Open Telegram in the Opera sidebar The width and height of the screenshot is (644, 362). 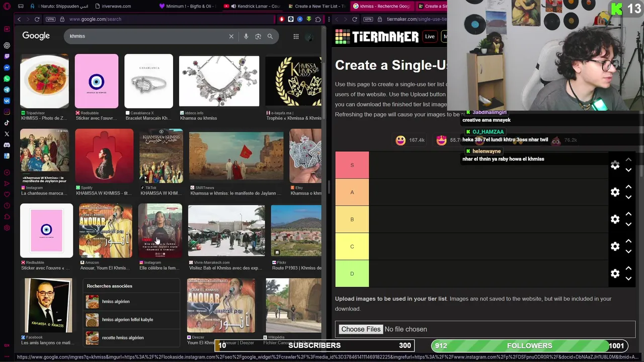pos(7,89)
